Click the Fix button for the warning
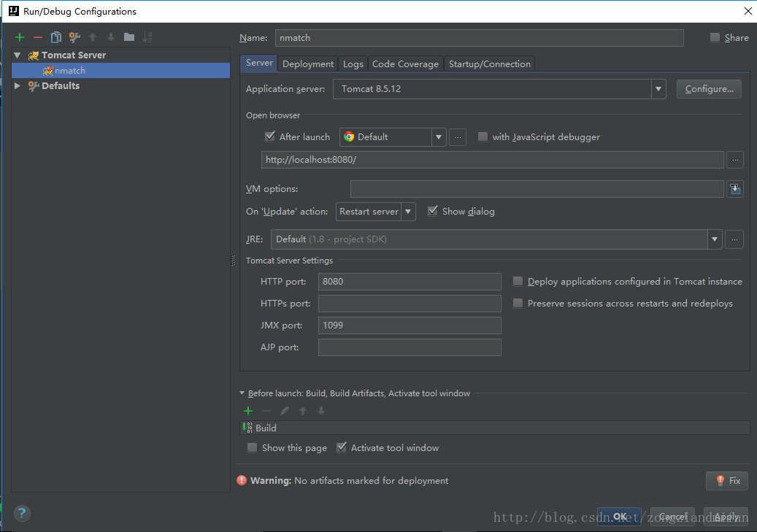The image size is (757, 532). tap(726, 480)
